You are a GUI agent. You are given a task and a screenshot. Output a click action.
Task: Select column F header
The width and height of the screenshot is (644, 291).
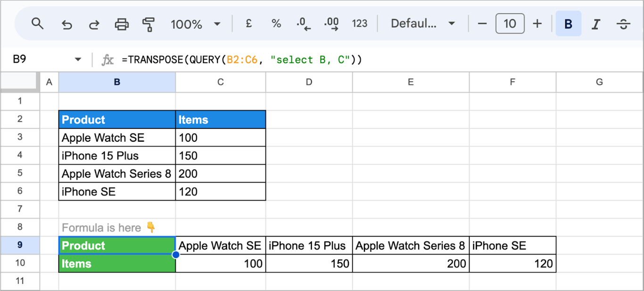[x=512, y=82]
